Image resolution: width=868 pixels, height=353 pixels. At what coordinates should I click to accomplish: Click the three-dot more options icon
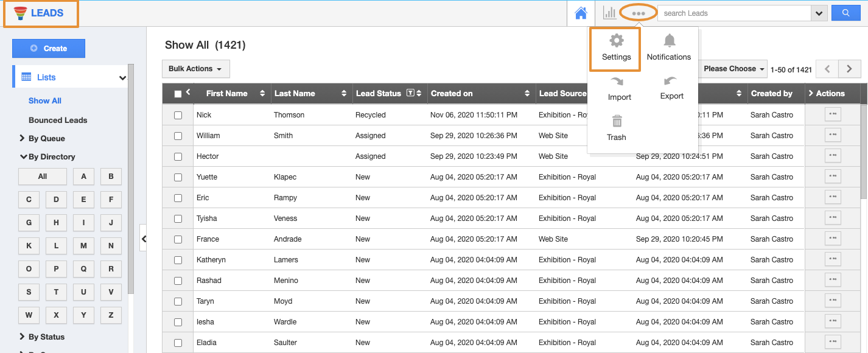(638, 13)
